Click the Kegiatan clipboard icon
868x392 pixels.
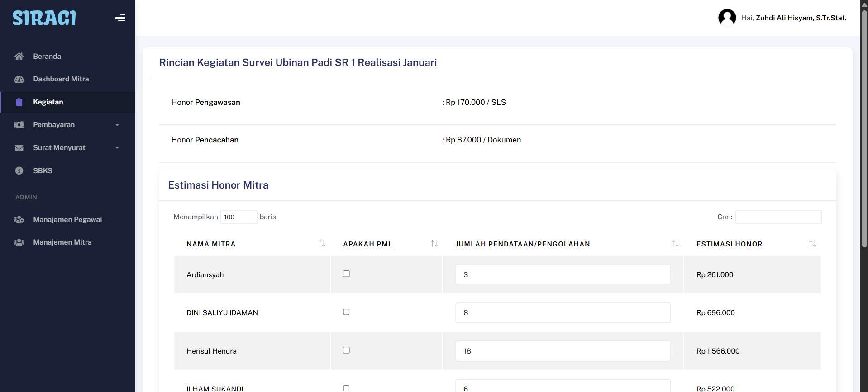coord(19,102)
